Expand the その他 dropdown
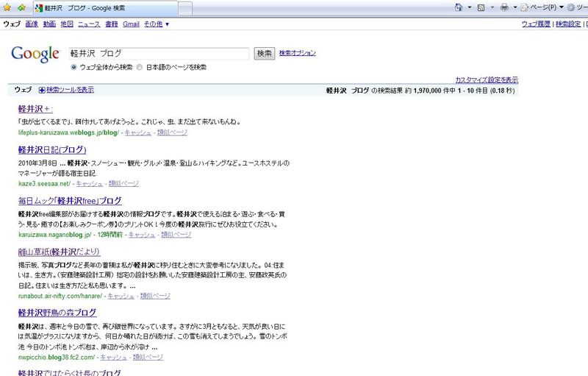 coord(157,24)
